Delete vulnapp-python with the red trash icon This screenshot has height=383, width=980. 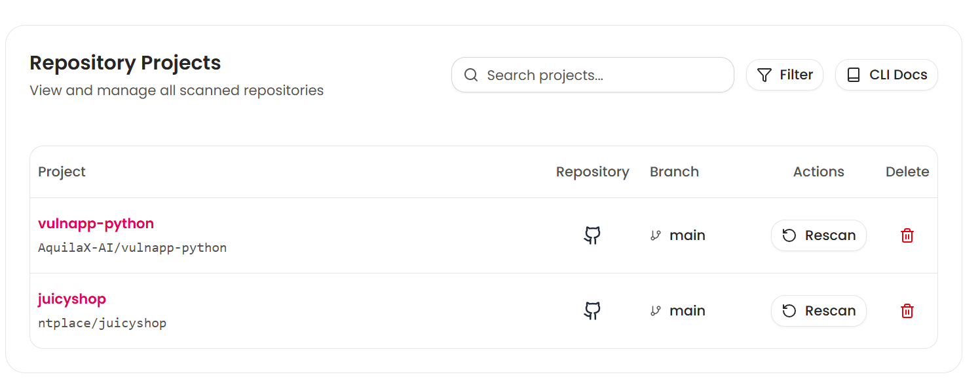click(907, 235)
